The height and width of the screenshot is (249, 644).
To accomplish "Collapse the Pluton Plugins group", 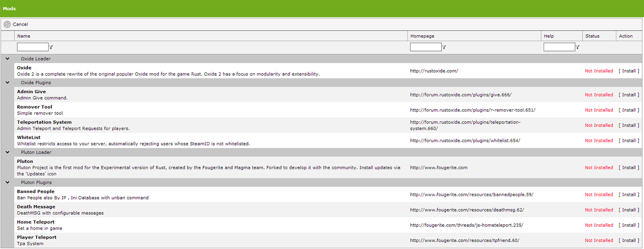I will [x=7, y=182].
